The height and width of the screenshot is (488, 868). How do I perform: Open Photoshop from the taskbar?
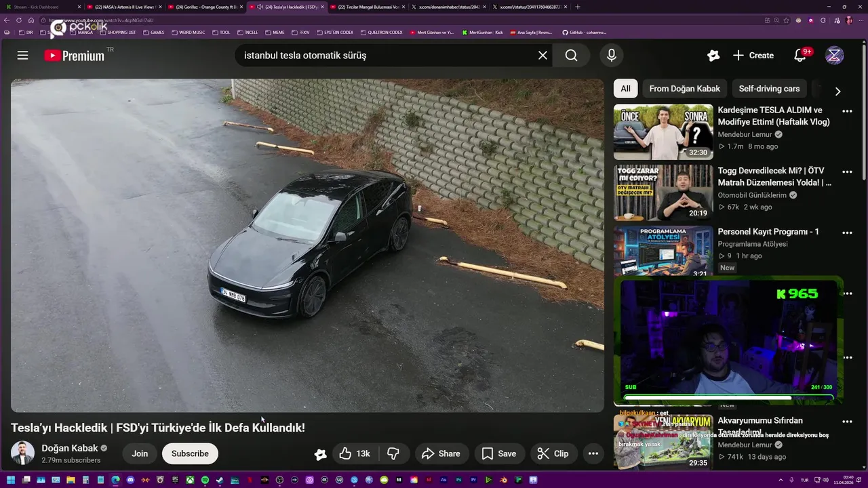(x=458, y=480)
